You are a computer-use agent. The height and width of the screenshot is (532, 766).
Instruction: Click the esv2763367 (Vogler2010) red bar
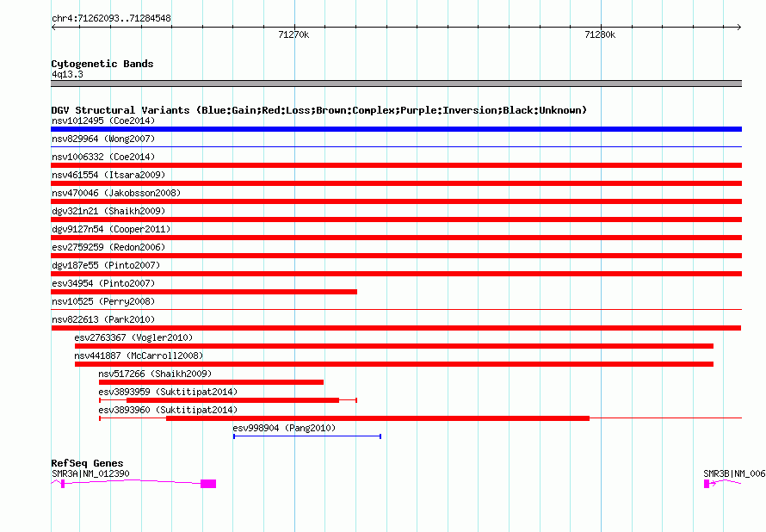pos(393,346)
